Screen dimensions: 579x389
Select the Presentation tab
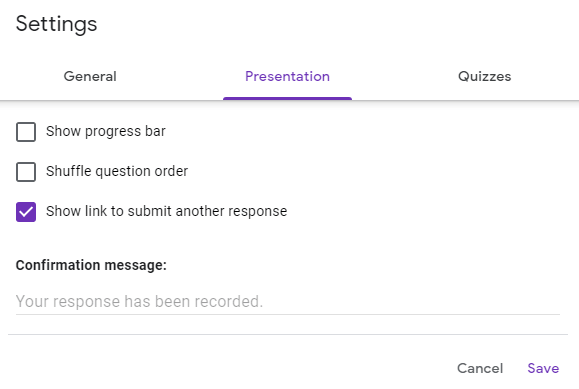[287, 76]
